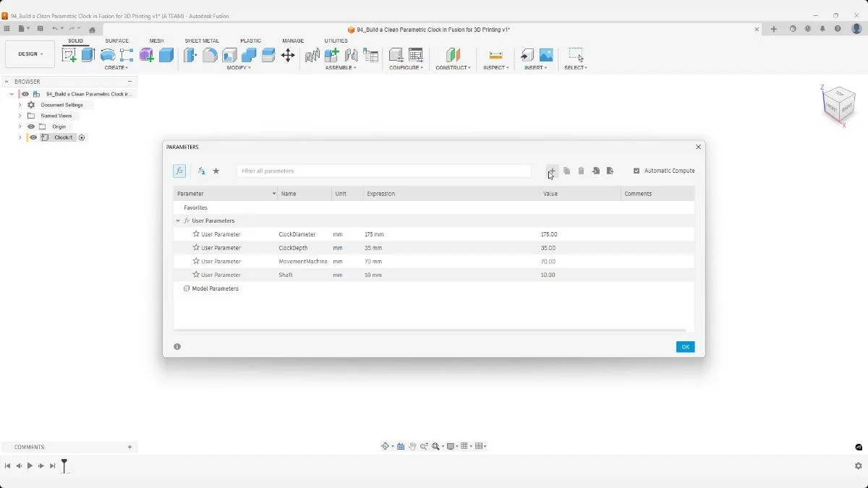Open the ASSEMBLE dropdown menu
The height and width of the screenshot is (488, 868).
tap(341, 68)
